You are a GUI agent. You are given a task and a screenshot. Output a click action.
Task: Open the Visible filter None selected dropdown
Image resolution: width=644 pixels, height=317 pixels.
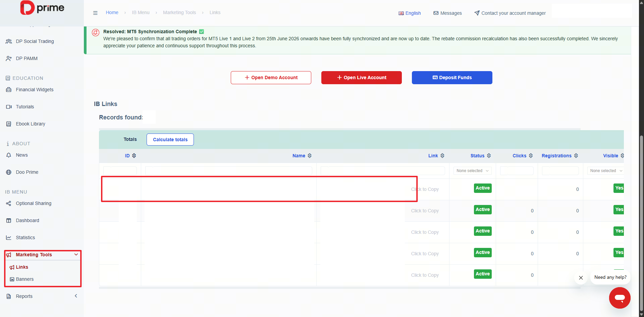606,171
